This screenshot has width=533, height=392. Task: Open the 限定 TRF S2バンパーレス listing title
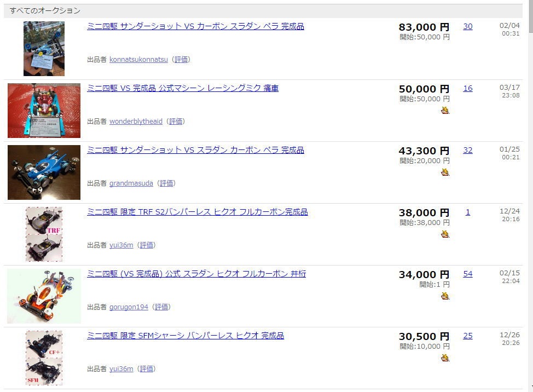(x=197, y=212)
